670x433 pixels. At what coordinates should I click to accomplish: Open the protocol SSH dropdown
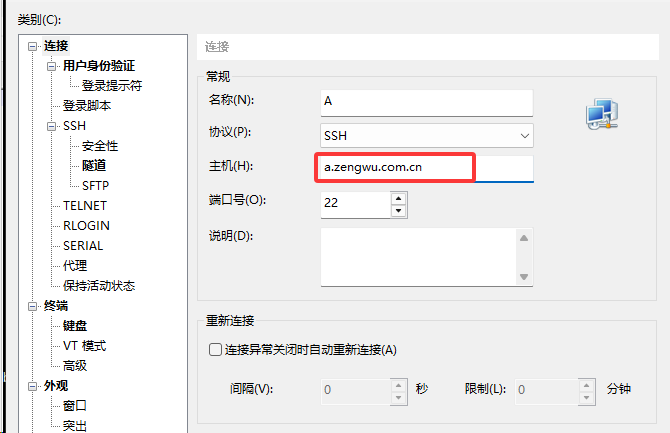coord(427,135)
